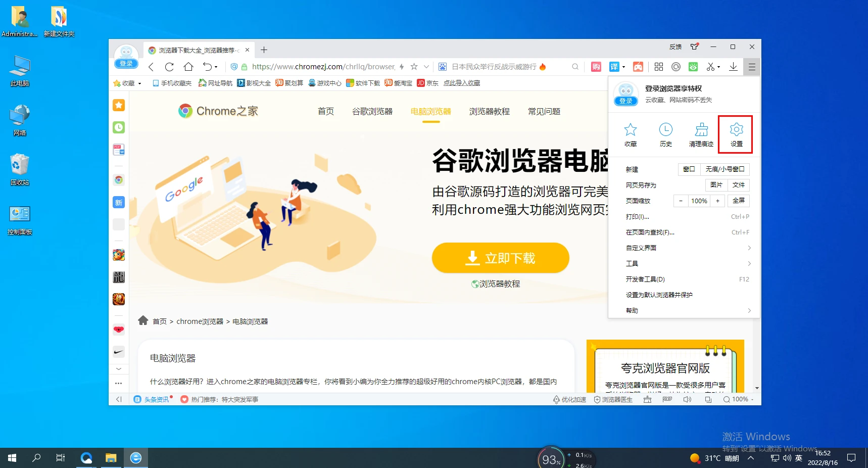Click 优化加速 rocket in status bar
This screenshot has height=468, width=868.
[569, 399]
